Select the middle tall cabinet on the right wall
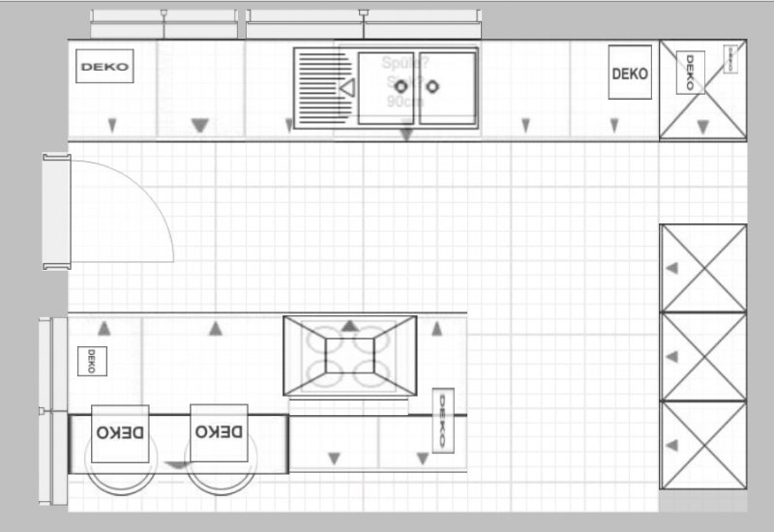Screen dimensions: 774x532 [703, 356]
